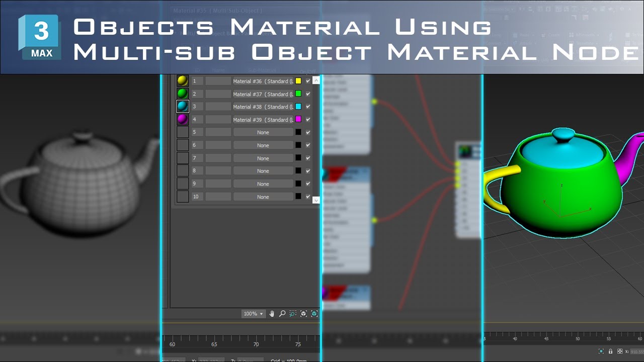Toggle the Absolute/Offset transform mode icon
Viewport: 644px width, 362px height.
click(x=620, y=351)
